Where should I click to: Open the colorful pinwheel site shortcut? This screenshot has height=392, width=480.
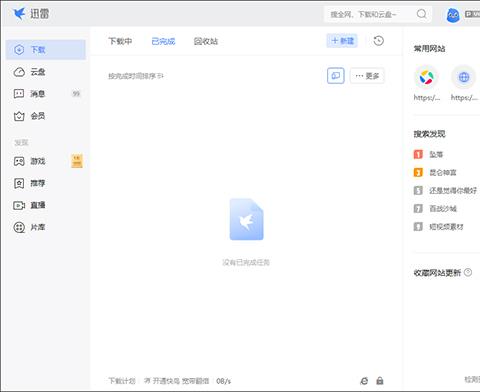pos(426,77)
